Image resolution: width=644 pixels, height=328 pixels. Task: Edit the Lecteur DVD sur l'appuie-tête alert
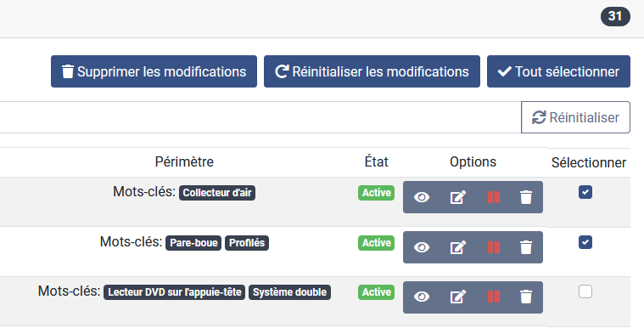point(458,297)
